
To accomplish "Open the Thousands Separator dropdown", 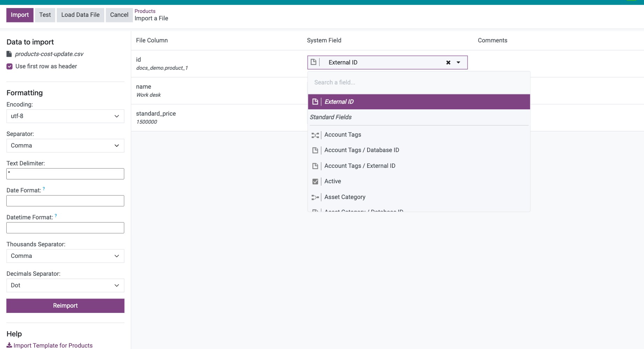I will pos(65,256).
